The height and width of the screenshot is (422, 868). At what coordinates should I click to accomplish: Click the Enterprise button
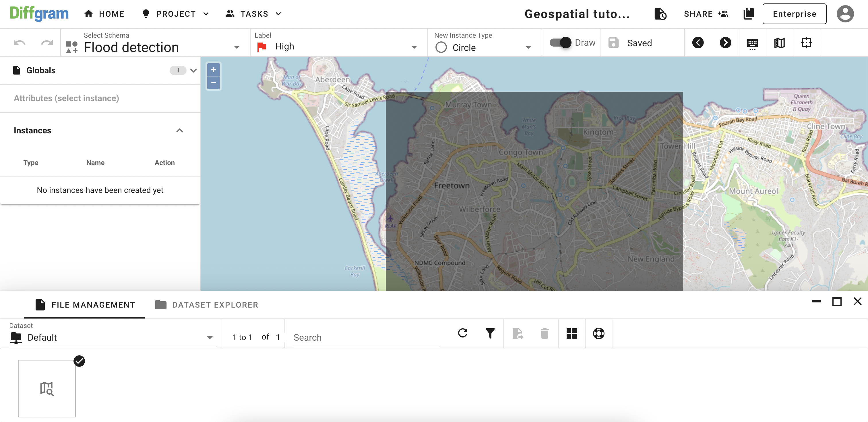pos(795,14)
